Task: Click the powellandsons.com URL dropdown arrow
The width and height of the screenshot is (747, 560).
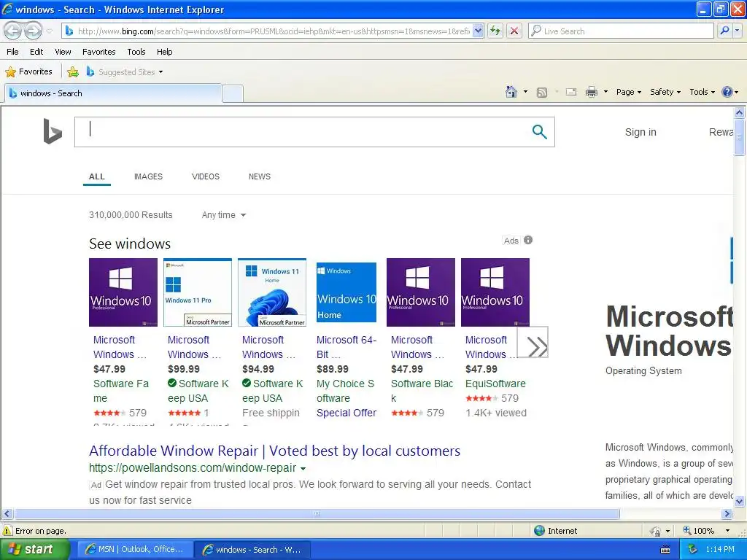Action: click(x=303, y=469)
